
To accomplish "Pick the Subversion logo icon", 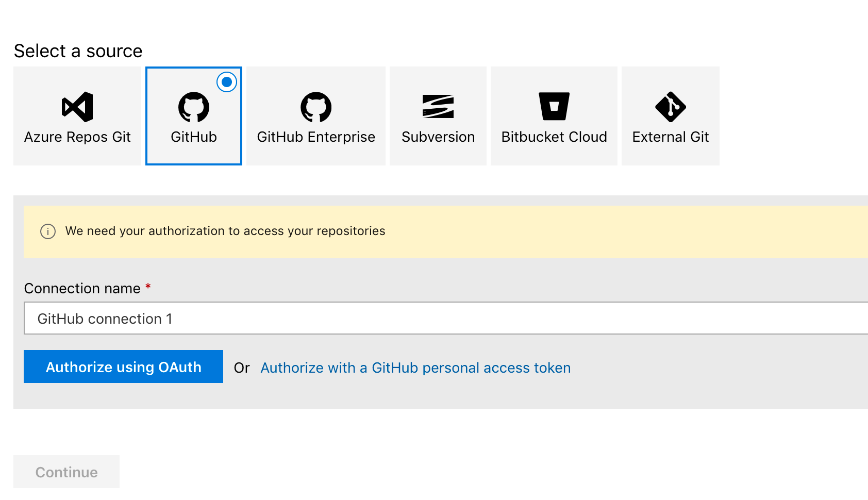I will pos(438,107).
